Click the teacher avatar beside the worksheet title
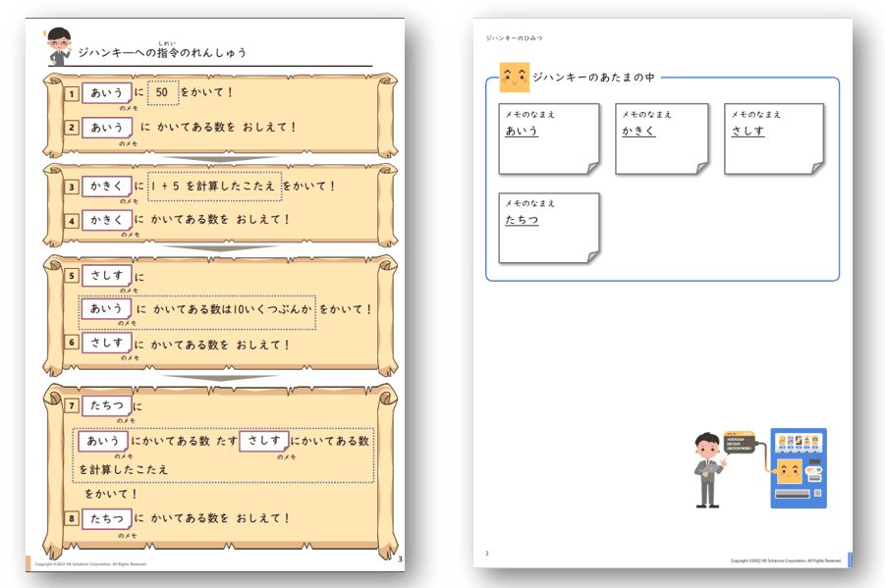Image resolution: width=885 pixels, height=588 pixels. click(59, 46)
